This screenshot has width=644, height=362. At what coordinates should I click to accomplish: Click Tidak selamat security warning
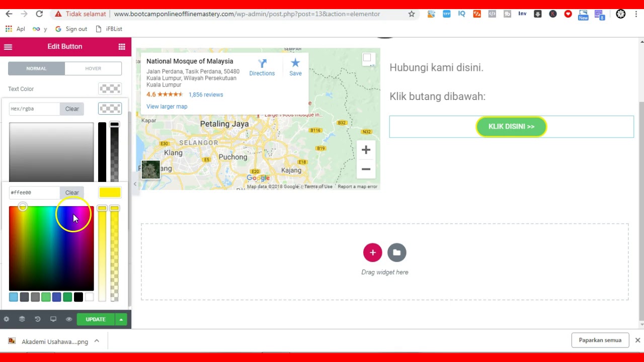(80, 14)
